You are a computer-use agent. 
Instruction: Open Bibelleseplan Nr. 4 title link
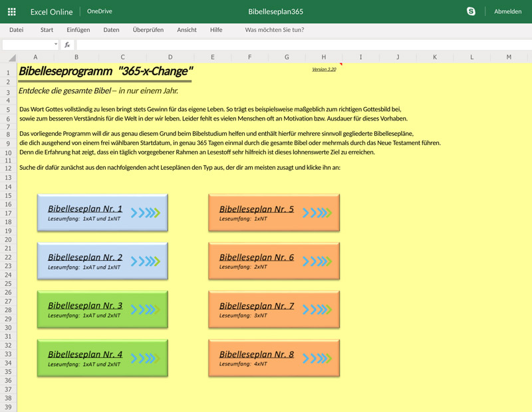click(x=85, y=354)
